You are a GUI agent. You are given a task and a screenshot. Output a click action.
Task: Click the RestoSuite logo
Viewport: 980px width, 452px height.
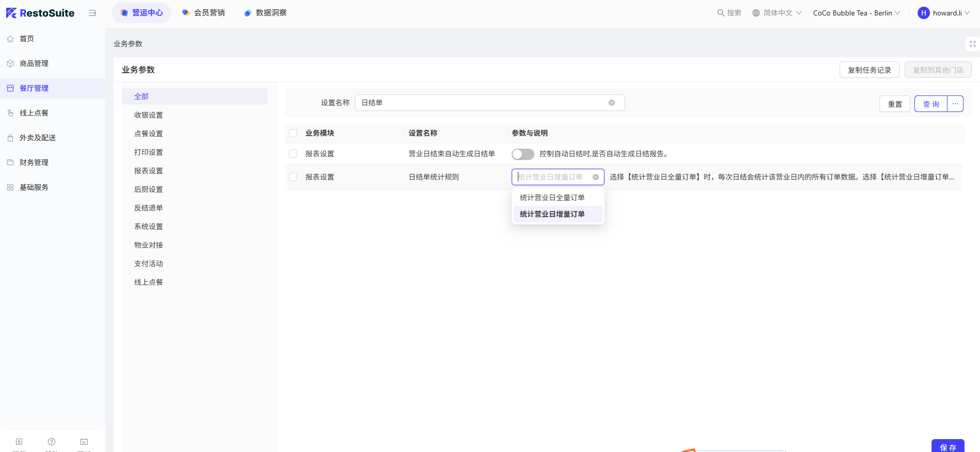point(40,13)
